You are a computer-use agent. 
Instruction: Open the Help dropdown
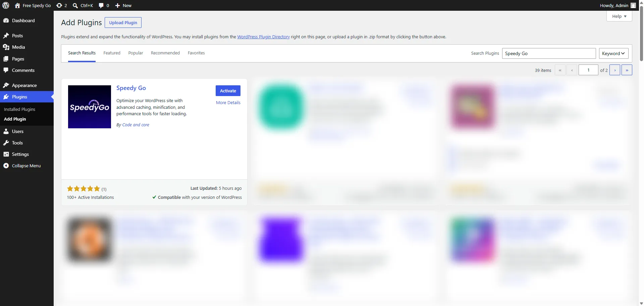[x=619, y=16]
